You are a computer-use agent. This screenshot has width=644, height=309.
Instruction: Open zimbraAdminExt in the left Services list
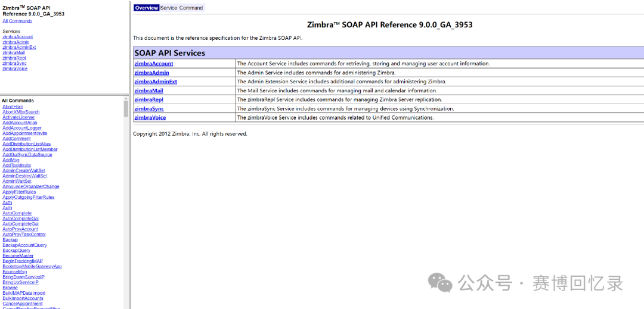pos(19,48)
